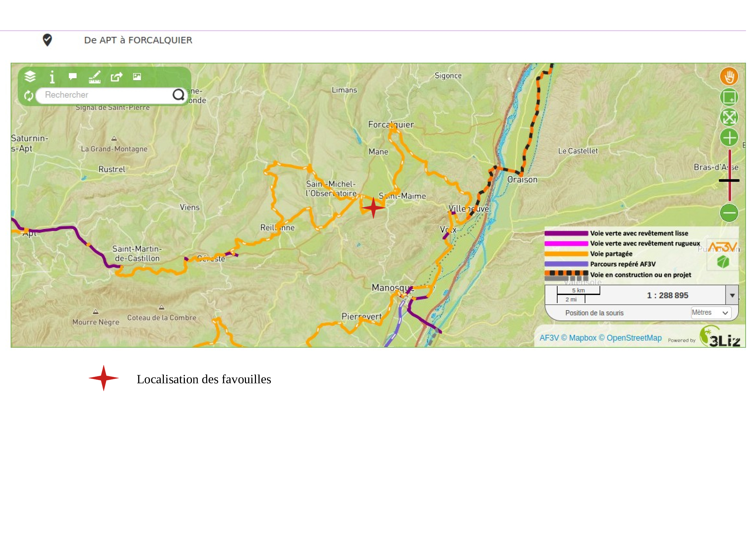Viewport: 756px width, 535px height.
Task: Click the magenta revêtement rugueux swatch
Action: point(566,244)
